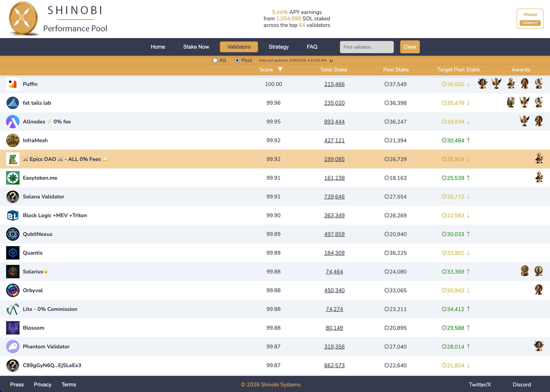Open Puffin validator logo
550x392 pixels.
(13, 84)
